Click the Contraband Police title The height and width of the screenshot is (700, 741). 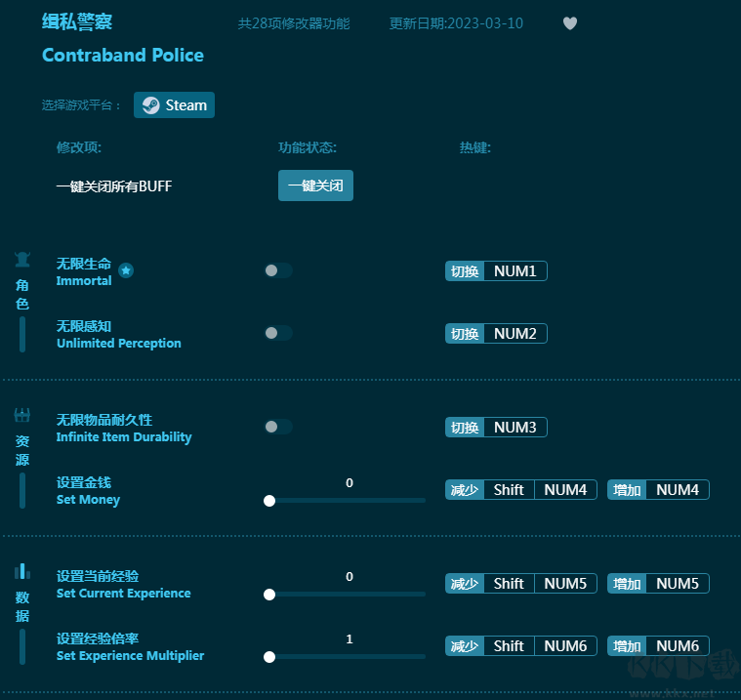point(123,56)
